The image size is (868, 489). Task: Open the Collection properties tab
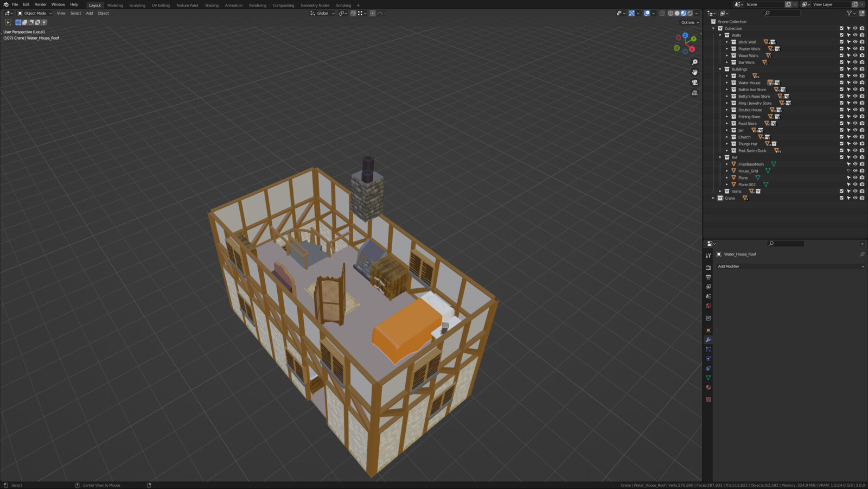[x=708, y=318]
